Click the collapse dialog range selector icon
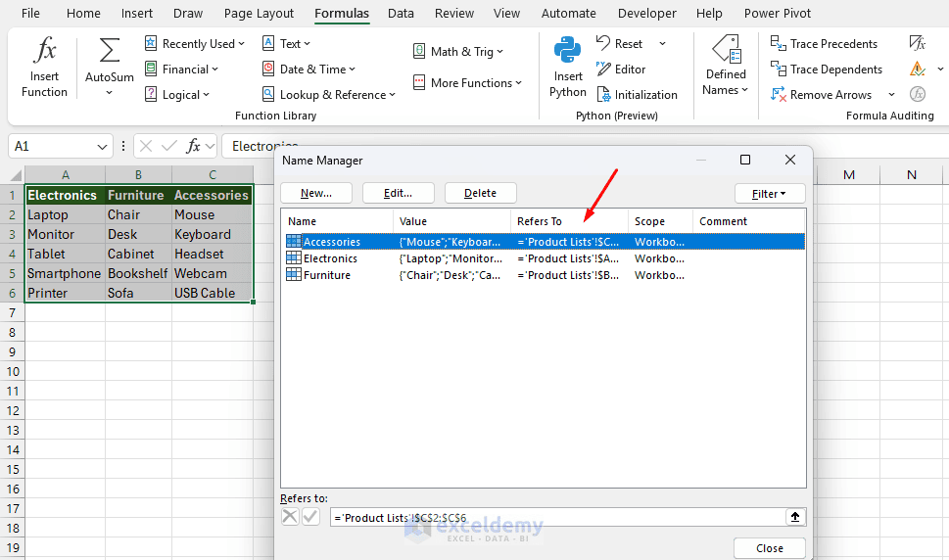The width and height of the screenshot is (949, 560). pyautogui.click(x=795, y=517)
